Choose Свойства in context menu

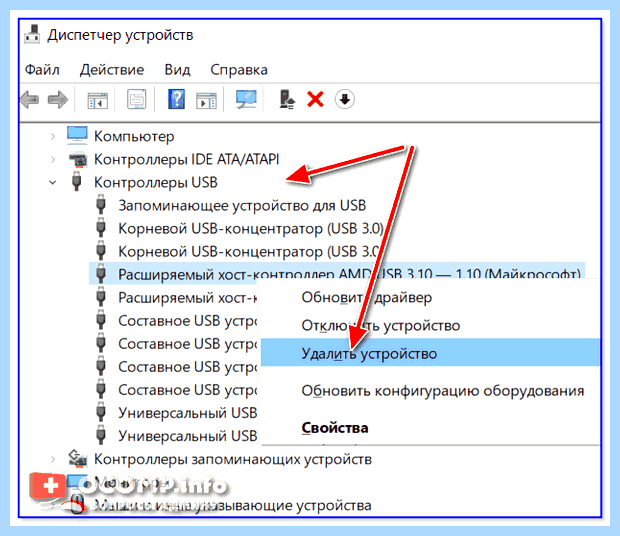tap(430, 428)
